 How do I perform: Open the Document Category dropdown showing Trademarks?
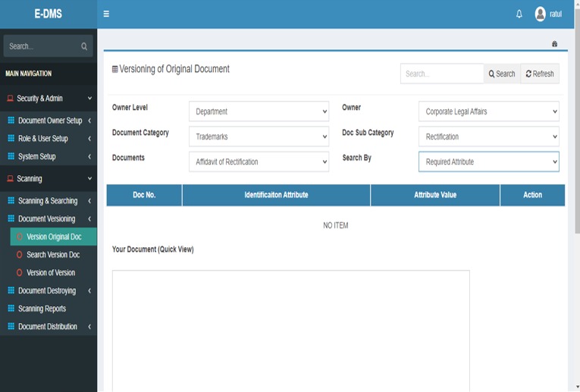point(259,136)
